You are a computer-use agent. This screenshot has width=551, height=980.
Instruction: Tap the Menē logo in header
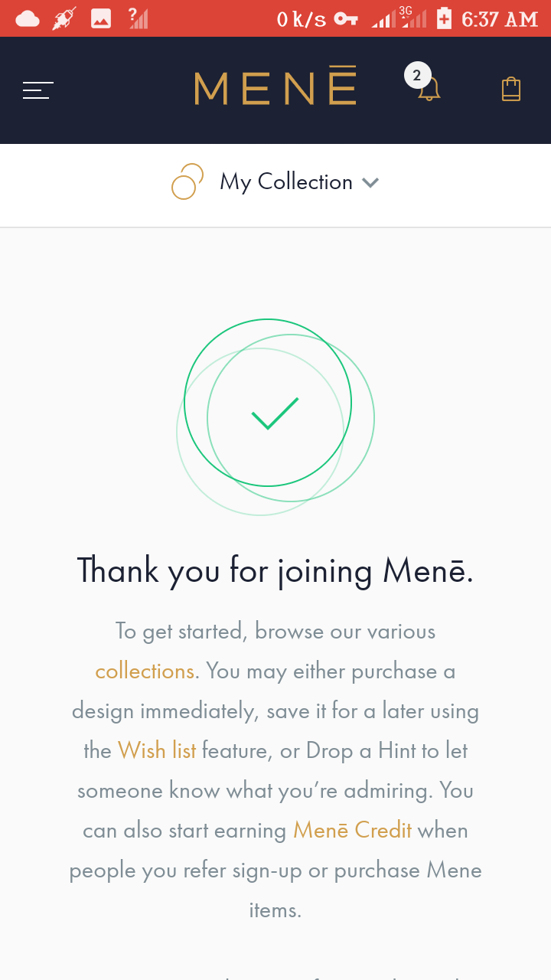[275, 87]
